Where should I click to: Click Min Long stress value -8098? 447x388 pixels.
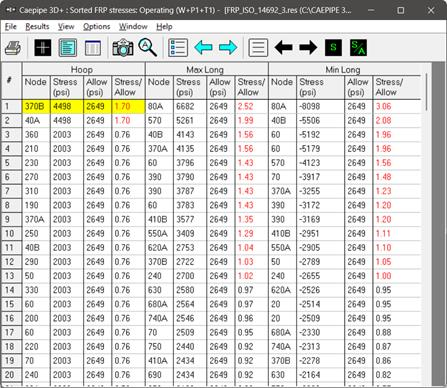point(320,107)
